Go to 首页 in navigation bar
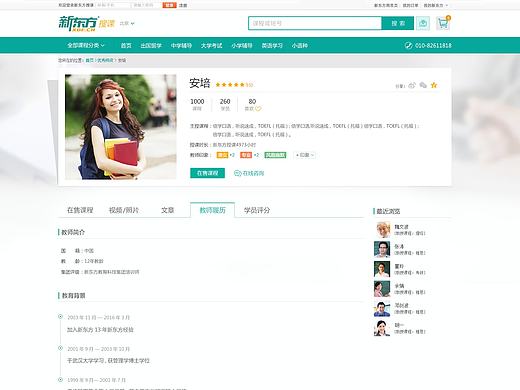520x390 pixels. click(x=126, y=45)
